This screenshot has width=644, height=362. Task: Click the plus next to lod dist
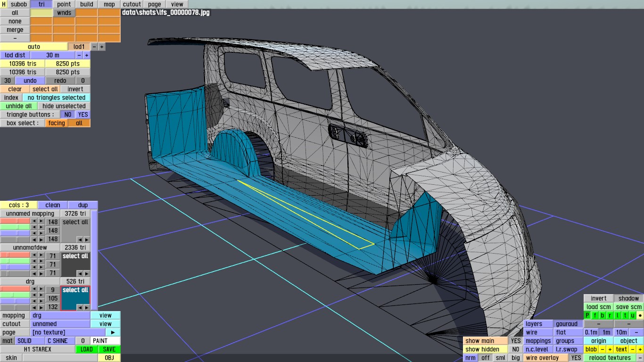[86, 55]
